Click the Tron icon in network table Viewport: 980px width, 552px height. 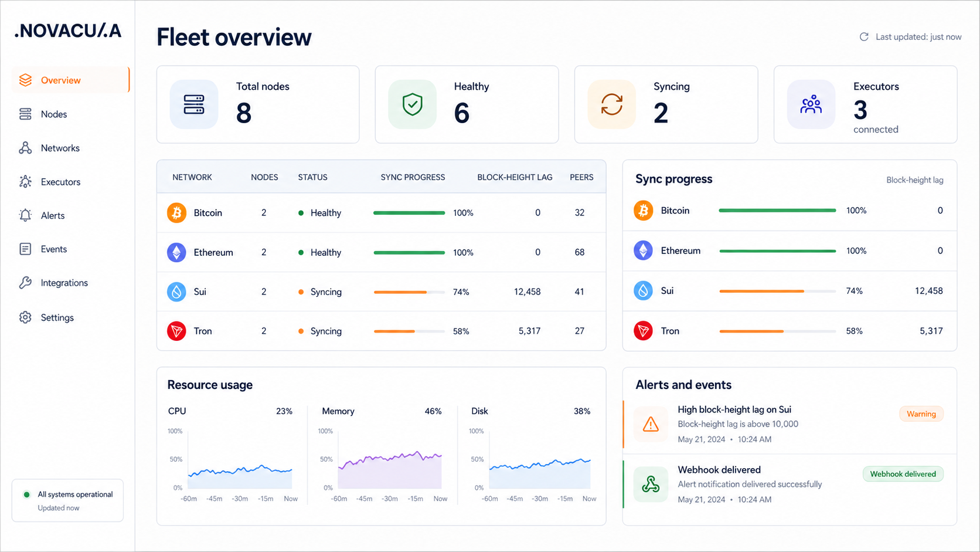coord(176,331)
